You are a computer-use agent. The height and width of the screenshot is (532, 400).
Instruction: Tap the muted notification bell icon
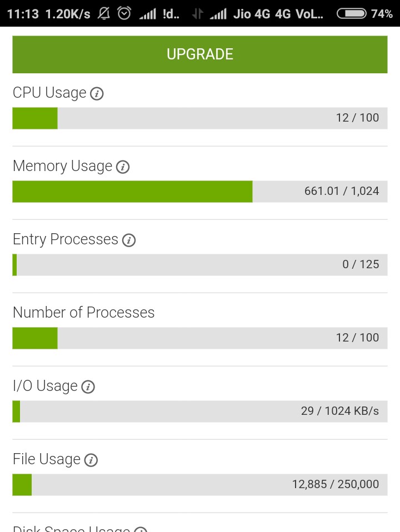(x=103, y=14)
